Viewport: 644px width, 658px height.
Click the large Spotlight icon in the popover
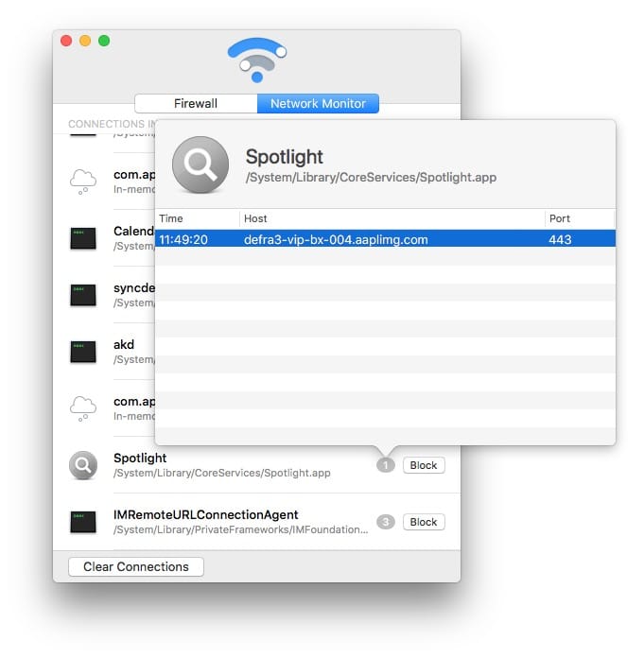click(x=200, y=164)
